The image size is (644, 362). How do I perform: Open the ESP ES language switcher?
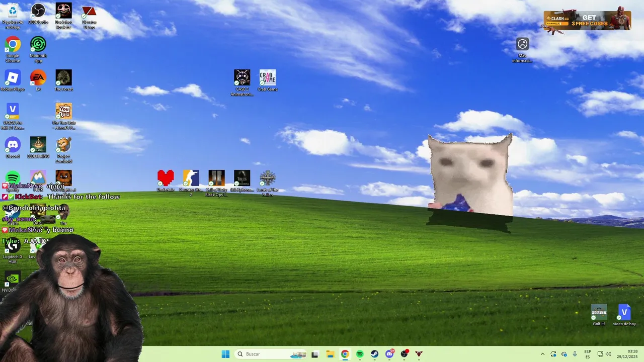[x=588, y=354]
